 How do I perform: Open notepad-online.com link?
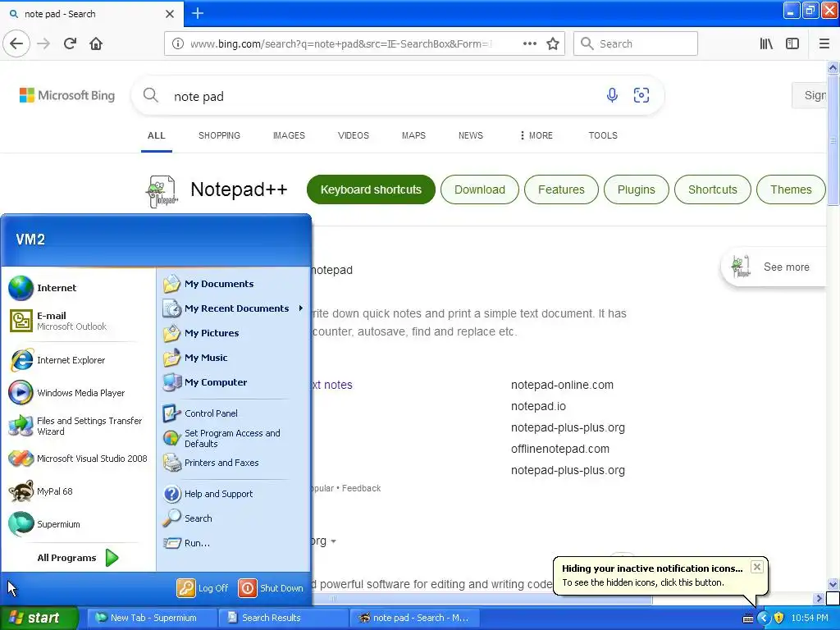point(562,385)
